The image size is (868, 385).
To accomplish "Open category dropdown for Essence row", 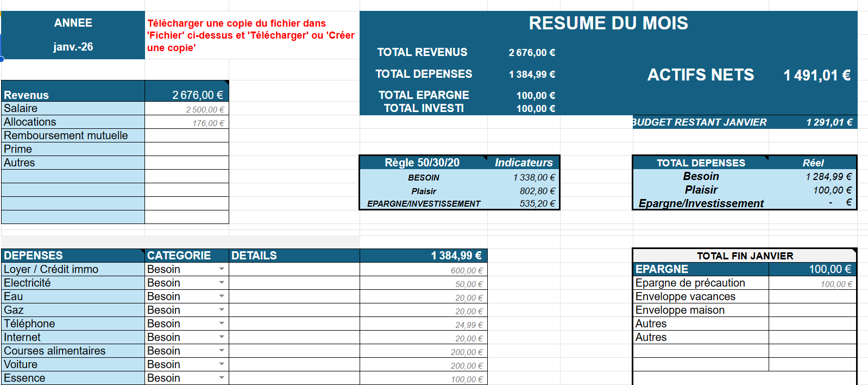I will (x=222, y=378).
